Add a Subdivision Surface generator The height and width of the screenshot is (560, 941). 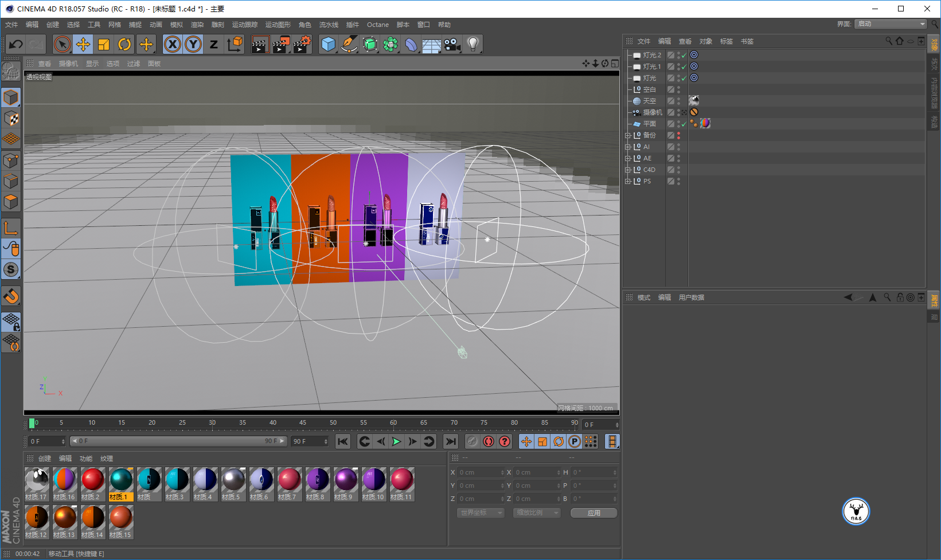pos(370,44)
